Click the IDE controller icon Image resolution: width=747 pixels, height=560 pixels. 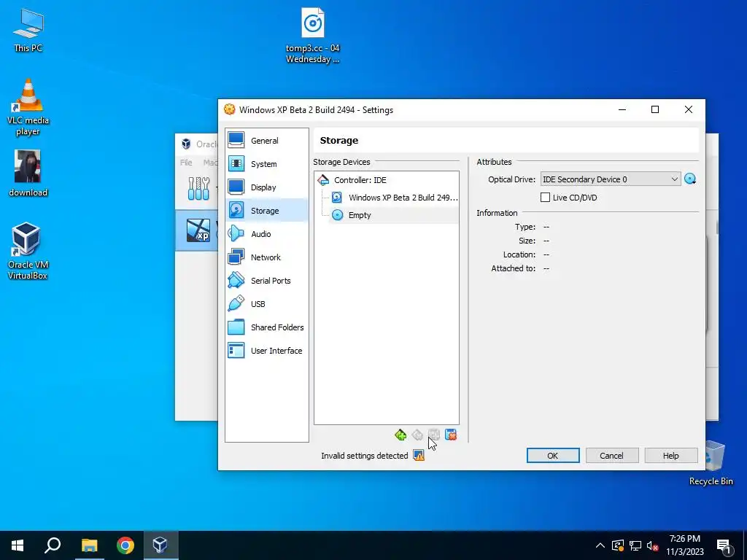pos(323,180)
